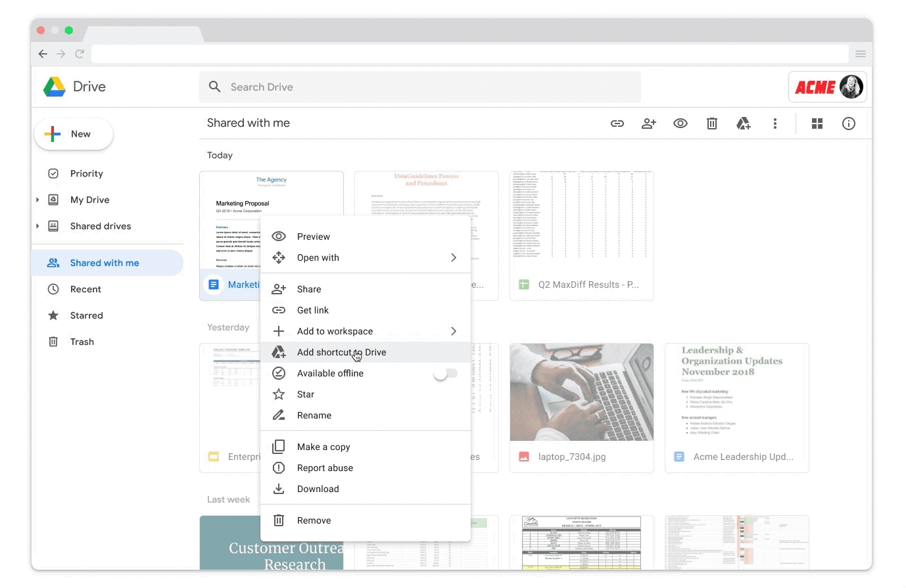This screenshot has width=906, height=588.
Task: Switch to grid layout view
Action: 817,124
